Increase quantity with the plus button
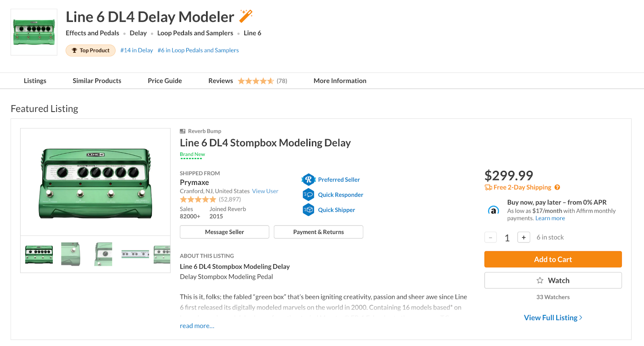644x346 pixels. [524, 238]
